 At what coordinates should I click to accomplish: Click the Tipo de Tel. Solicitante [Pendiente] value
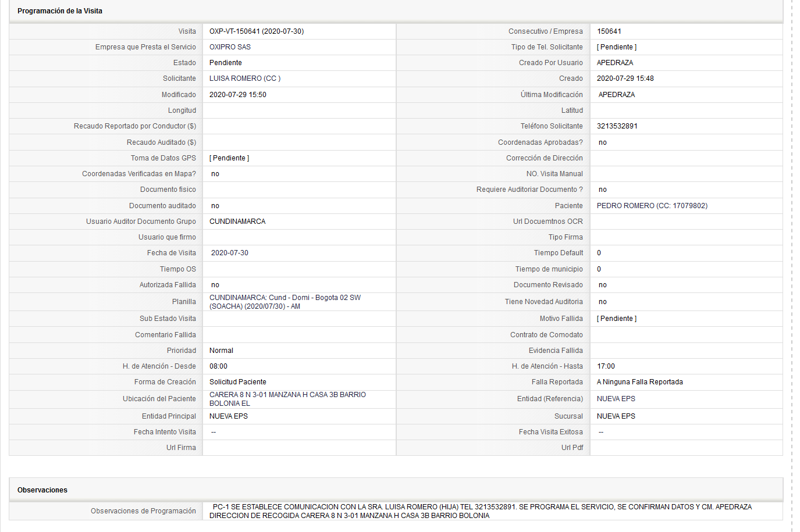coord(617,47)
